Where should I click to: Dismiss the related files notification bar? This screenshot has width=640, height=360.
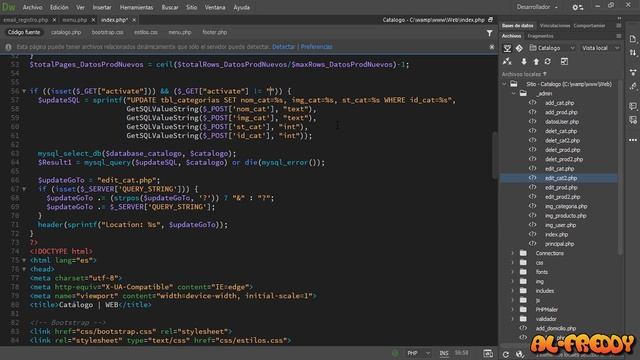coord(492,47)
